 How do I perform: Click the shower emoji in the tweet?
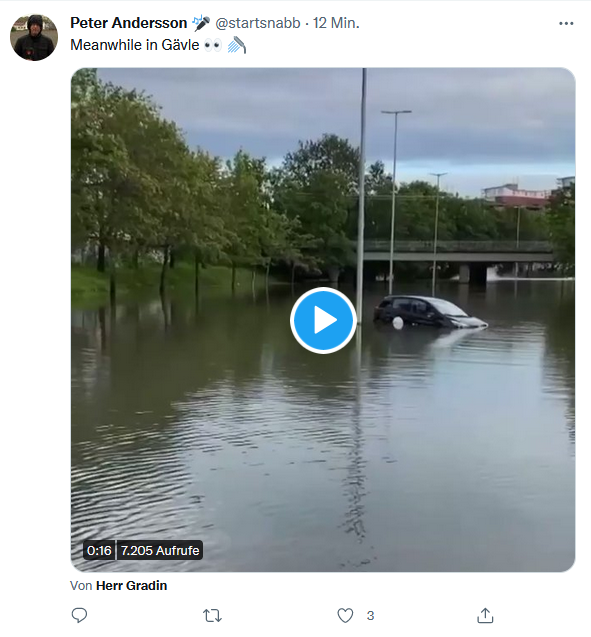pyautogui.click(x=236, y=45)
